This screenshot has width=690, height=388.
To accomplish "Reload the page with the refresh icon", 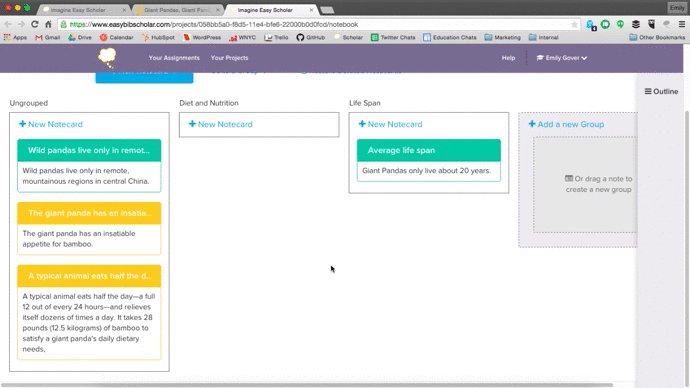I will coord(35,24).
